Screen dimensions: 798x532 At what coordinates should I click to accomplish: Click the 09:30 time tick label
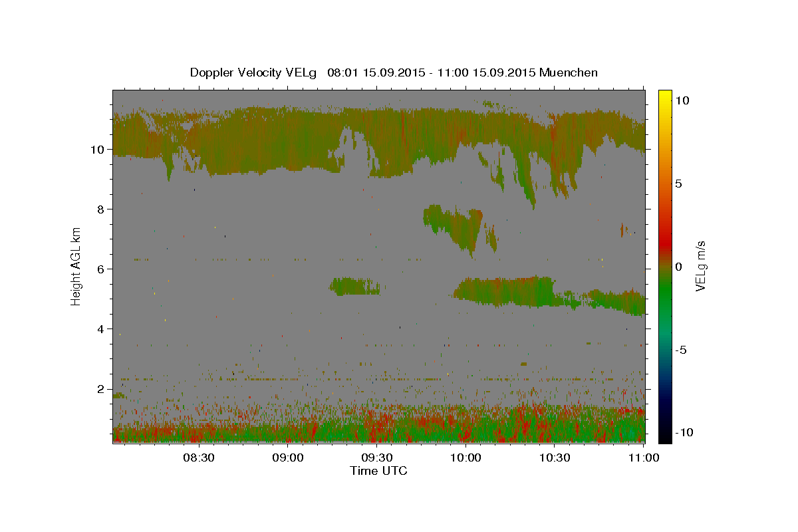[x=377, y=458]
